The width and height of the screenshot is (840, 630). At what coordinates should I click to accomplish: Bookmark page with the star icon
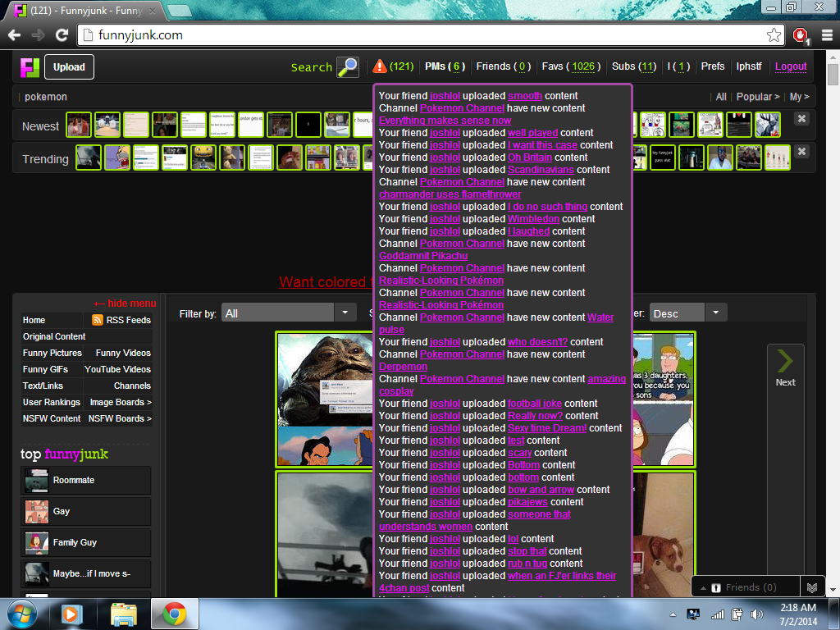[x=774, y=35]
